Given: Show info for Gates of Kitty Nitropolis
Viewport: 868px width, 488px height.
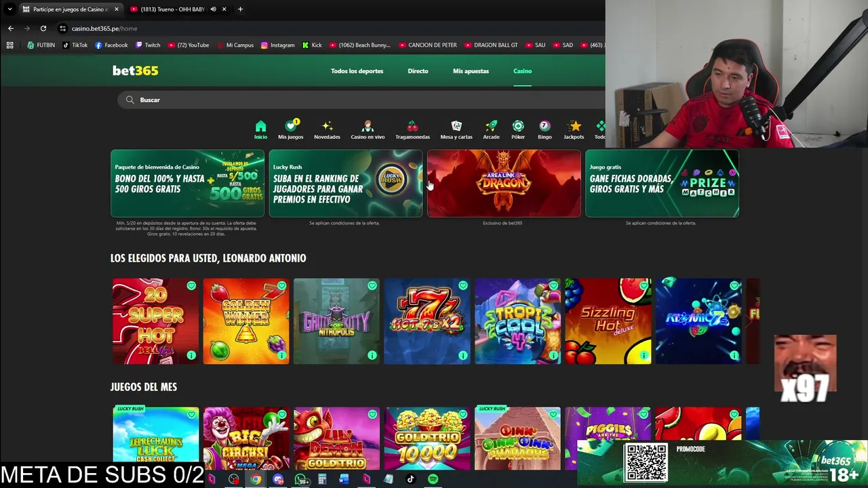Looking at the screenshot, I should click(x=372, y=355).
